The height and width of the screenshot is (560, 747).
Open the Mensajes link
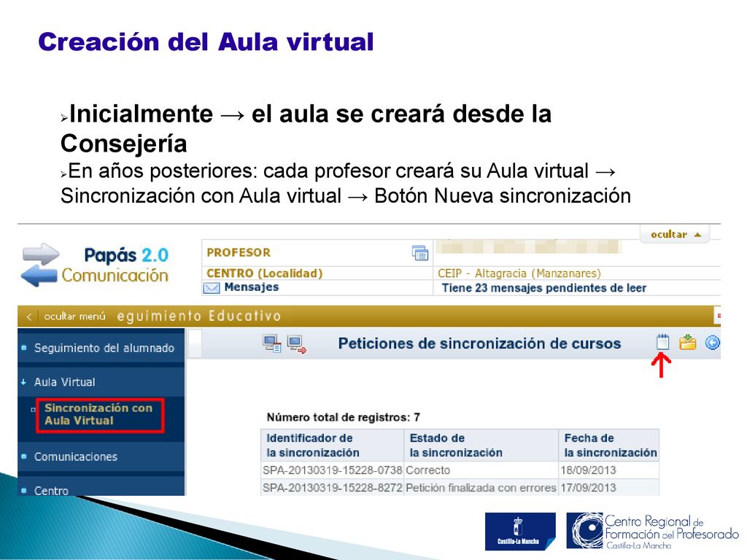tap(251, 287)
